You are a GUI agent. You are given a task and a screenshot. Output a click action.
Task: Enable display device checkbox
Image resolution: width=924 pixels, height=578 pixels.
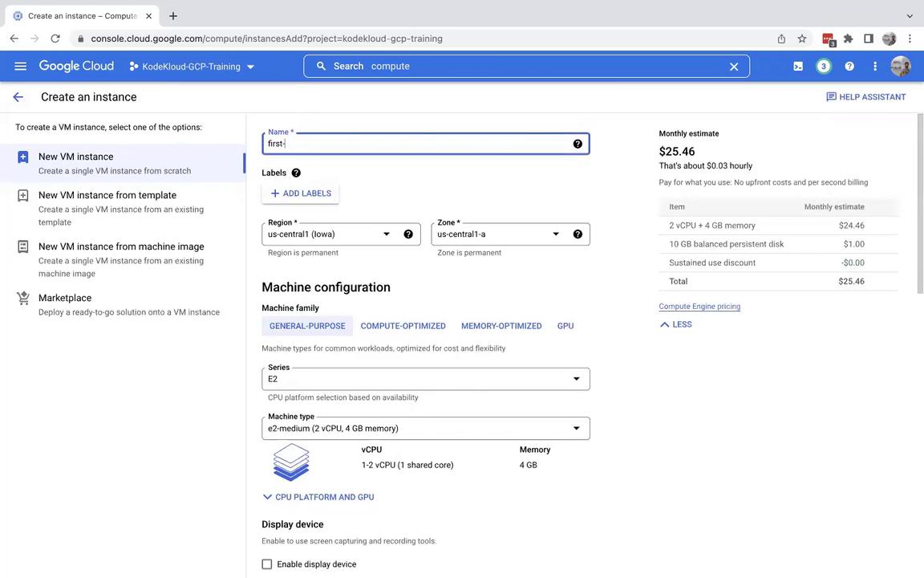[x=267, y=564]
